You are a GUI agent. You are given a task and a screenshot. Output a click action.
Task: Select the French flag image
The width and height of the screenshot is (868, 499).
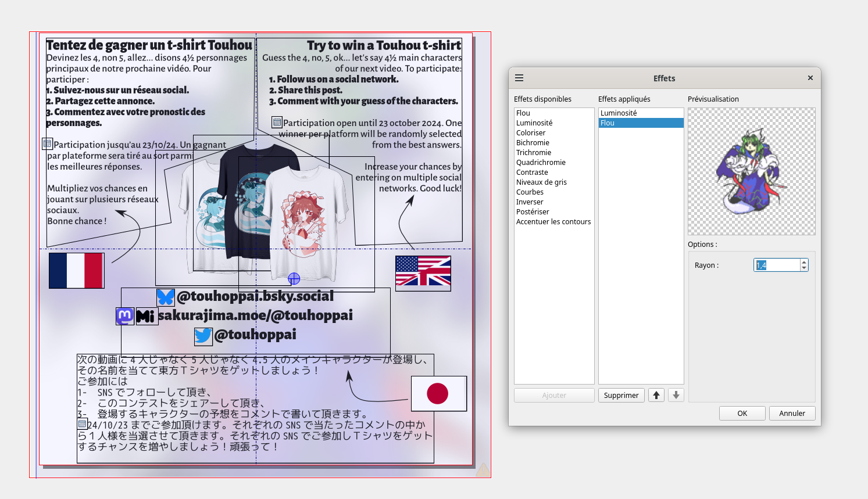77,271
